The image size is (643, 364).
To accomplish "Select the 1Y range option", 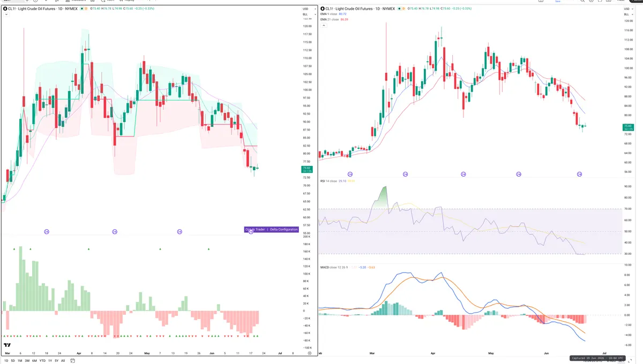I will point(50,361).
